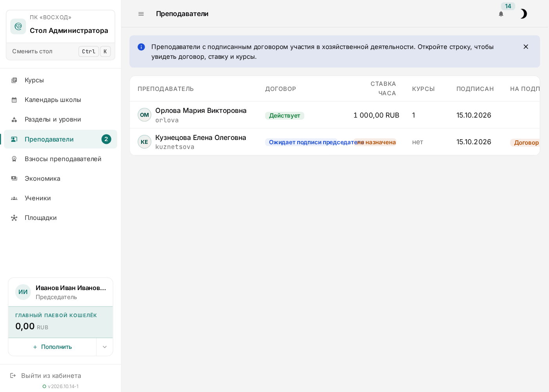
Task: Open the Орлова Мария Викторовна row
Action: 334,115
